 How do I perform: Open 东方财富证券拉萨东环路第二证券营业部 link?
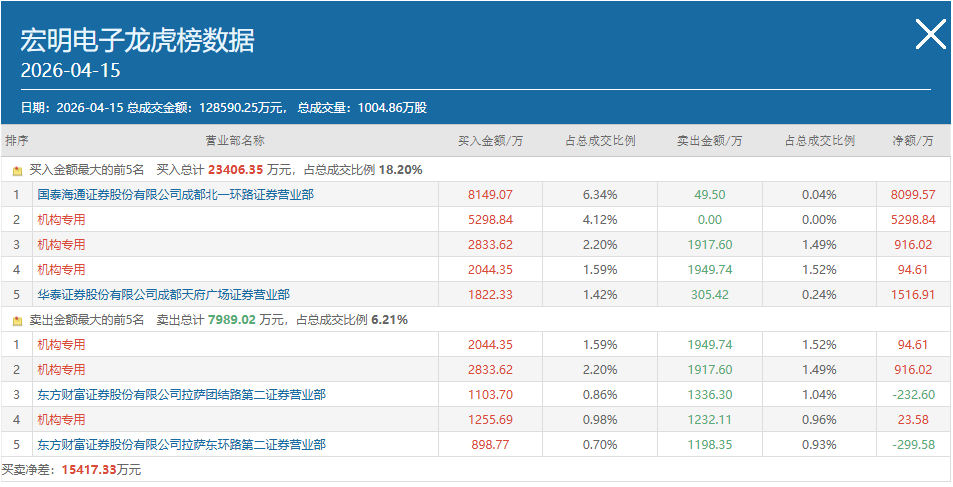tap(182, 444)
